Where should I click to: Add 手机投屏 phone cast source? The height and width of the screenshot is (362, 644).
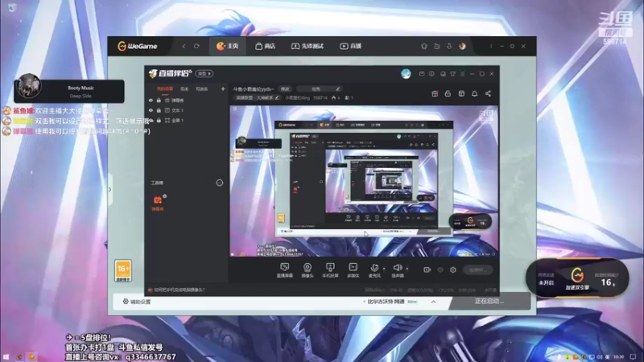pyautogui.click(x=330, y=270)
